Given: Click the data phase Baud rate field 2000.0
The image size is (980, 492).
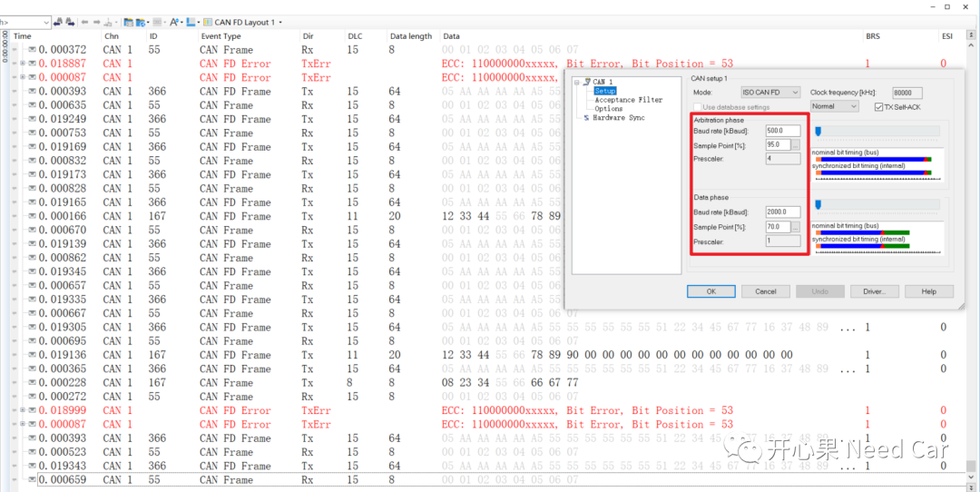Looking at the screenshot, I should click(782, 212).
